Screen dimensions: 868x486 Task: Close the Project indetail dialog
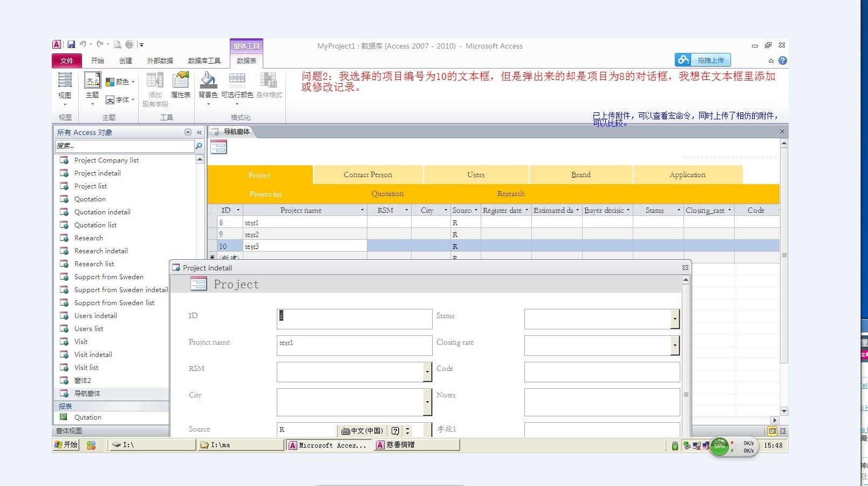(685, 268)
